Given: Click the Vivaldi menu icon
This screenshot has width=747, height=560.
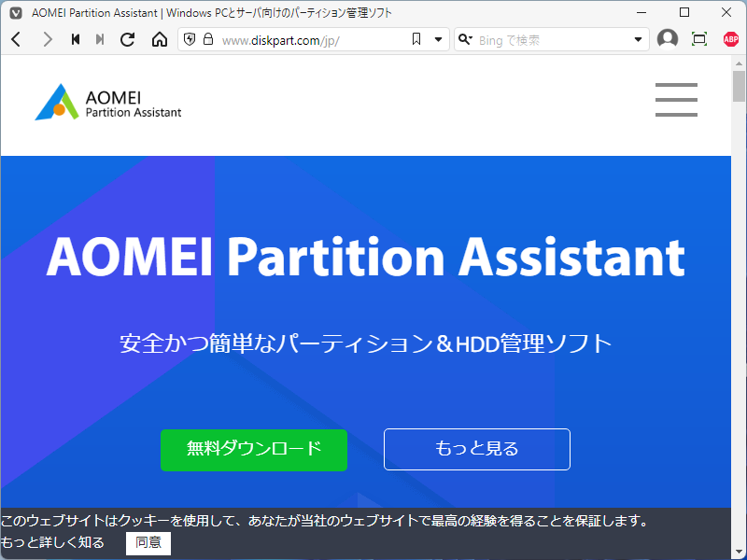Looking at the screenshot, I should click(x=16, y=13).
